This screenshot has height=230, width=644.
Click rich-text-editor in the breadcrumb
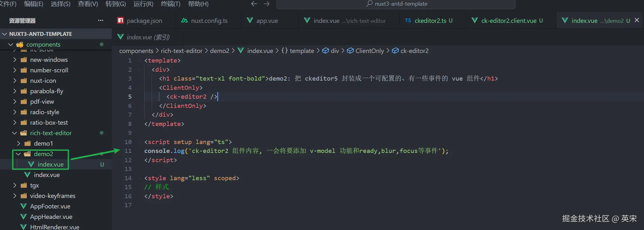[182, 51]
